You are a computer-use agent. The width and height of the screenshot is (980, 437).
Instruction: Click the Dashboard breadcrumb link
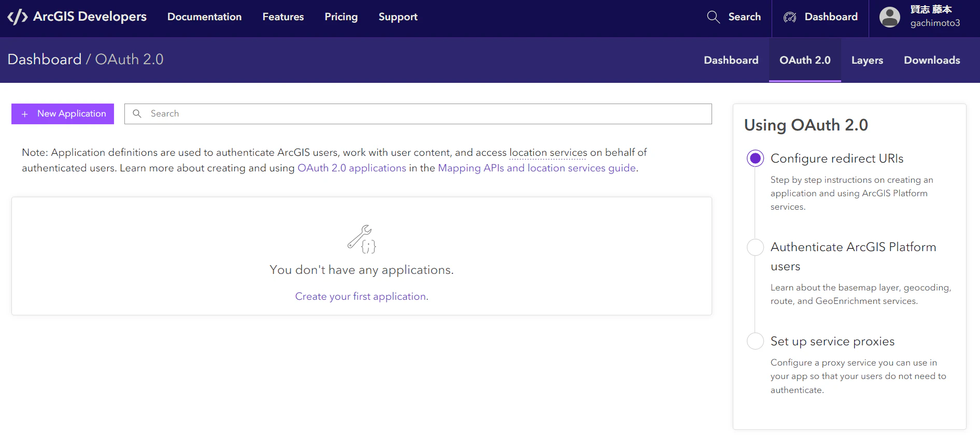point(45,60)
